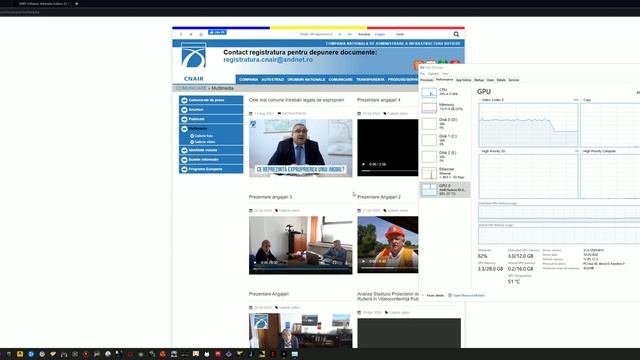
Task: Open Prezentare Angajati 2 title link
Action: tap(379, 197)
